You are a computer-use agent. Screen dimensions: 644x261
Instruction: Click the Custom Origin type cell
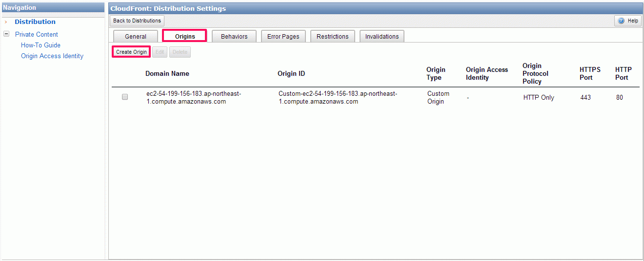click(x=438, y=98)
